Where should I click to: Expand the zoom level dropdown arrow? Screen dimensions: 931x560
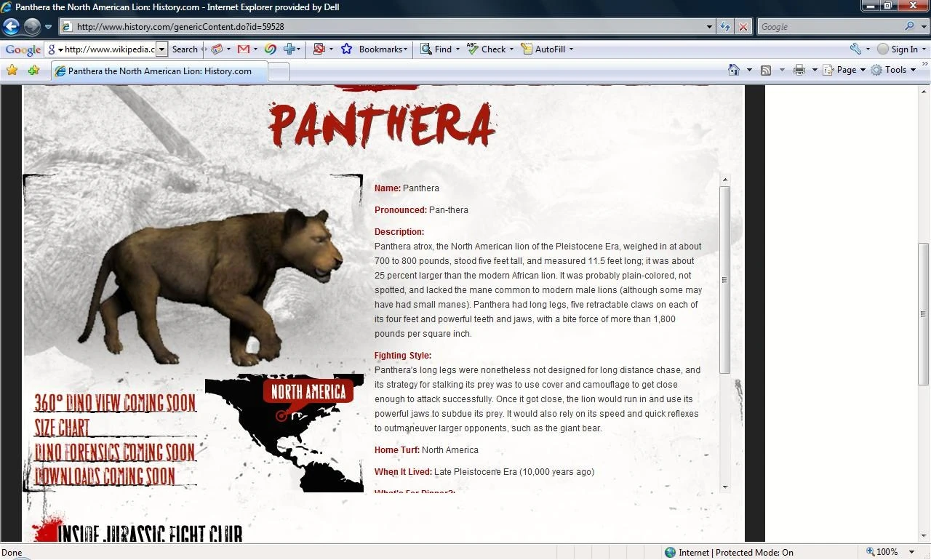912,552
